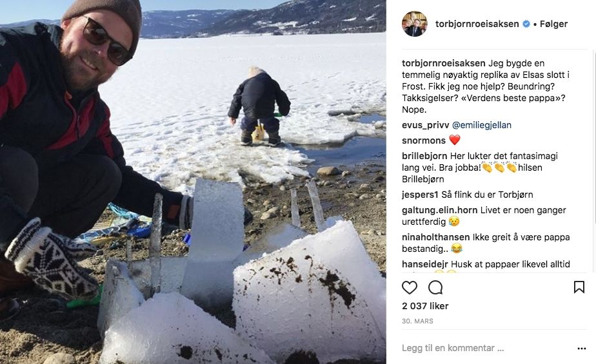This screenshot has width=596, height=364.
Task: View ninaholthansen profile
Action: tap(435, 237)
